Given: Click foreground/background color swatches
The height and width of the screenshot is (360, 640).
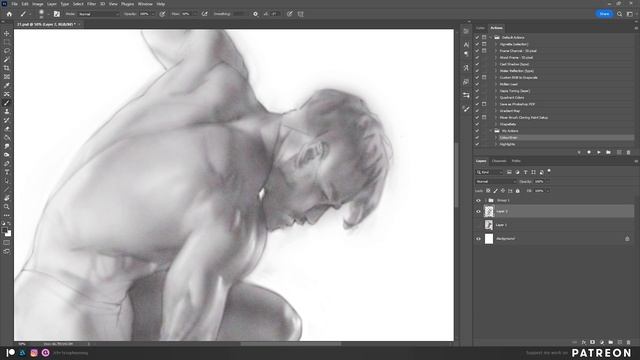Looking at the screenshot, I should click(7, 232).
